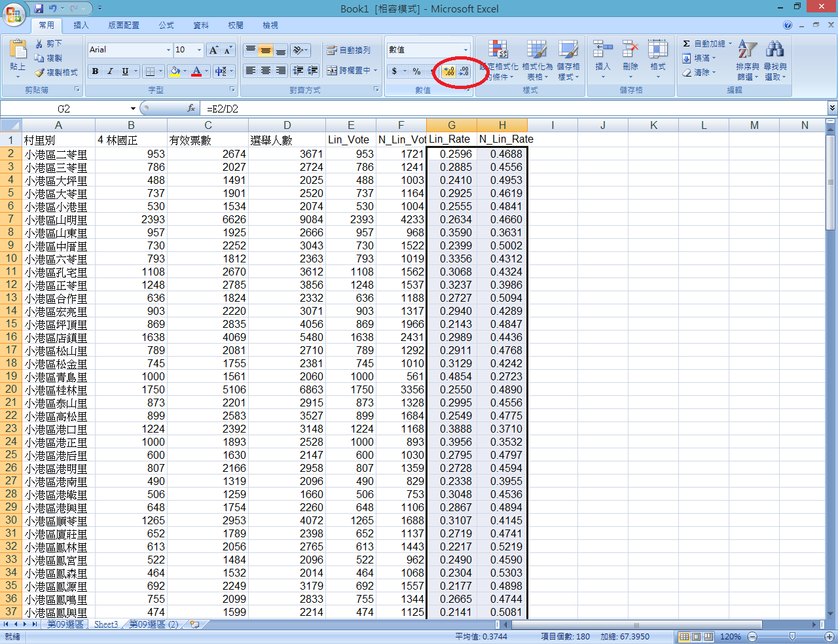
Task: Open the Name Box dropdown arrow
Action: point(133,109)
